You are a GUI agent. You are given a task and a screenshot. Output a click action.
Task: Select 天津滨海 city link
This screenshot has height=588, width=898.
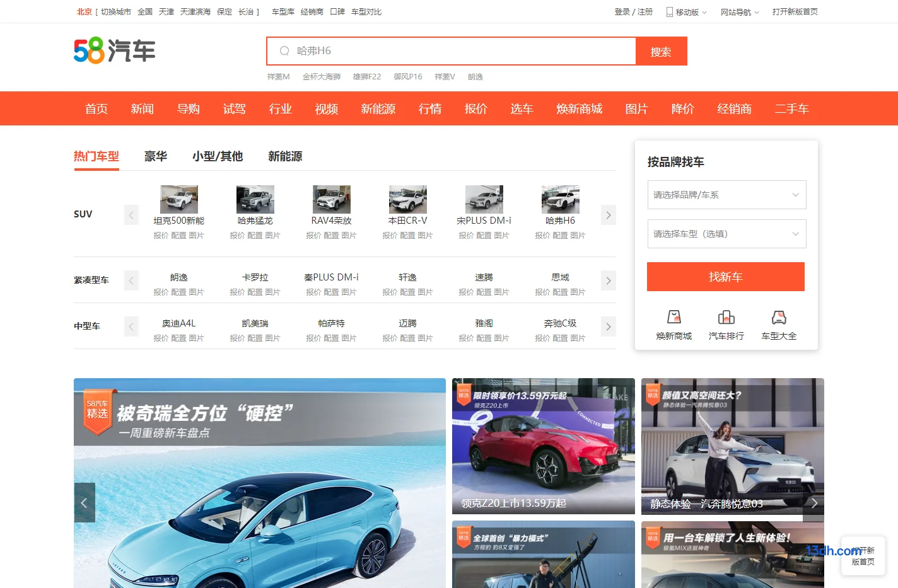tap(195, 12)
